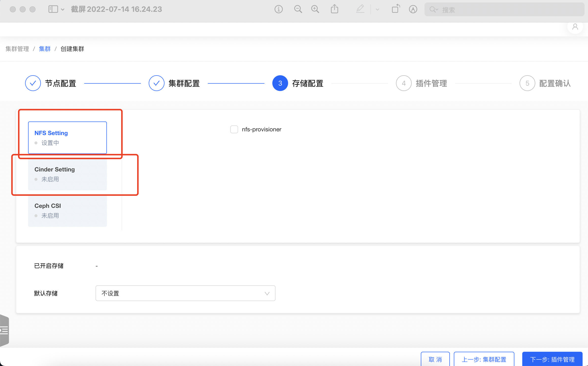Switch to the Cinder Setting panel
This screenshot has height=366, width=588.
[x=67, y=174]
